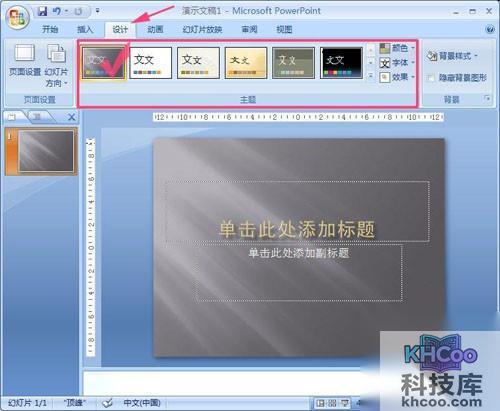The height and width of the screenshot is (411, 500).
Task: Switch to the Slides pane tab
Action: 13,117
